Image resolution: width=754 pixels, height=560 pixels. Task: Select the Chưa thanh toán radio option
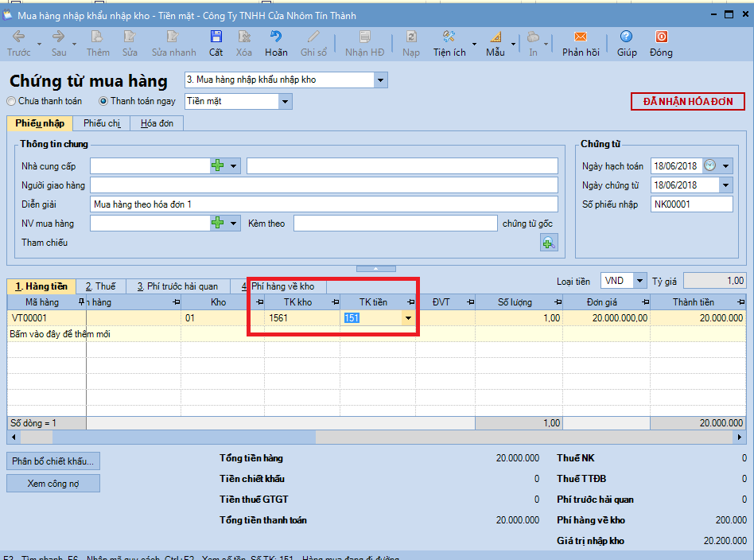point(11,102)
